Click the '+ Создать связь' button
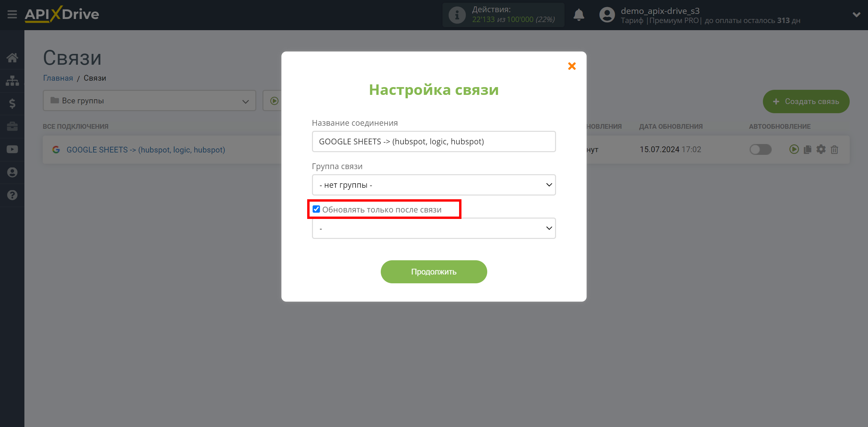868x427 pixels. [x=806, y=101]
